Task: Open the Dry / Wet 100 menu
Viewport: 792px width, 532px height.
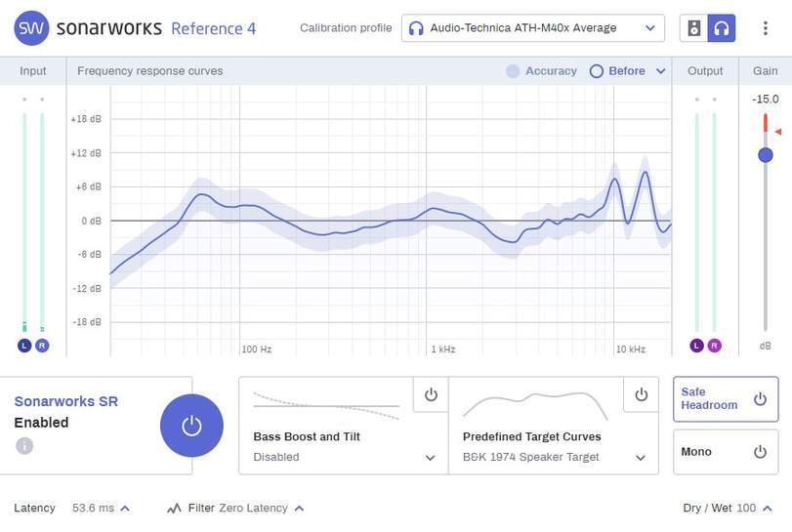Action: point(768,509)
